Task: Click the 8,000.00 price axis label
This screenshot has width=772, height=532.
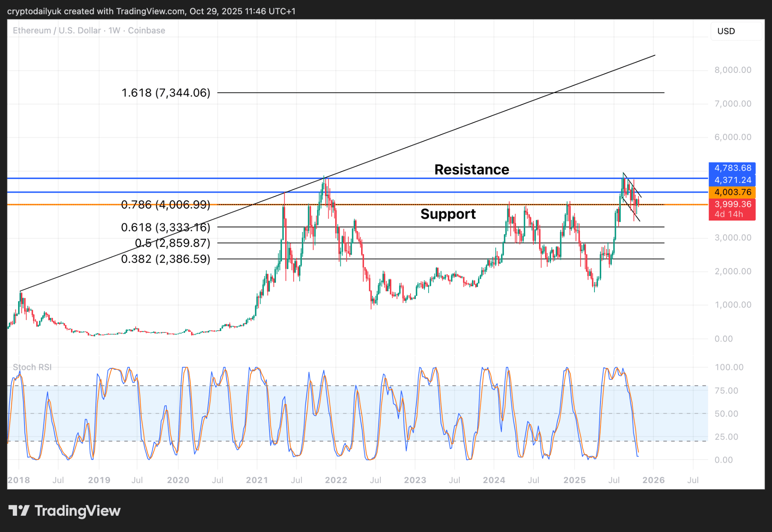Action: pos(732,70)
